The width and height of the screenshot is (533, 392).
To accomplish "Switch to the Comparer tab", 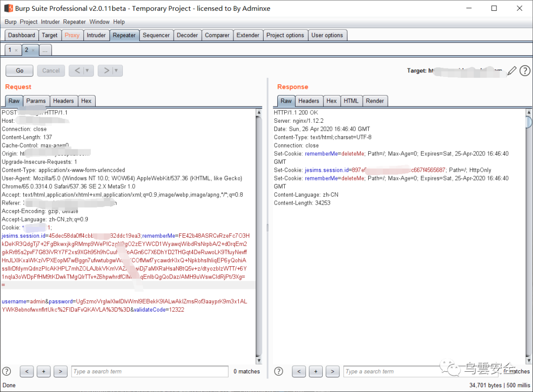I will coord(217,36).
